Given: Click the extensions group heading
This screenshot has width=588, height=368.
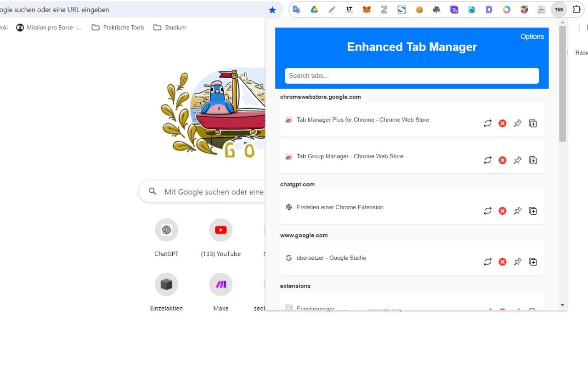Looking at the screenshot, I should 295,286.
